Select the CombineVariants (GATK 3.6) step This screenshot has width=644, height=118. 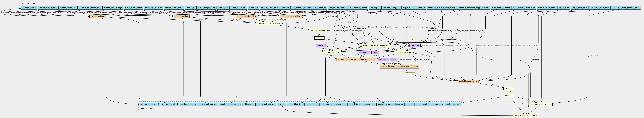(268, 23)
